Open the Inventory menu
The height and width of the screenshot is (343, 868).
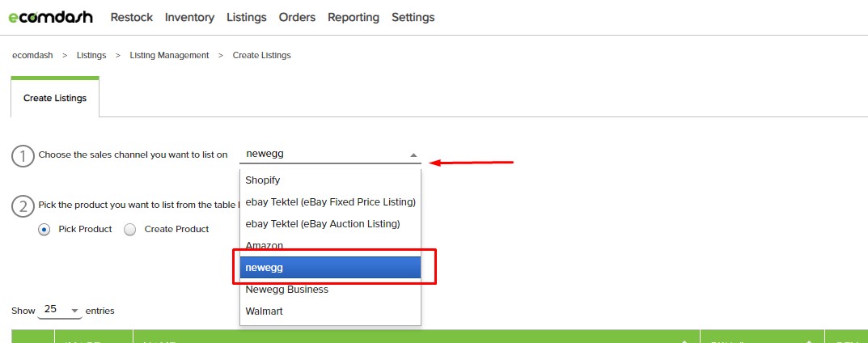click(x=189, y=17)
